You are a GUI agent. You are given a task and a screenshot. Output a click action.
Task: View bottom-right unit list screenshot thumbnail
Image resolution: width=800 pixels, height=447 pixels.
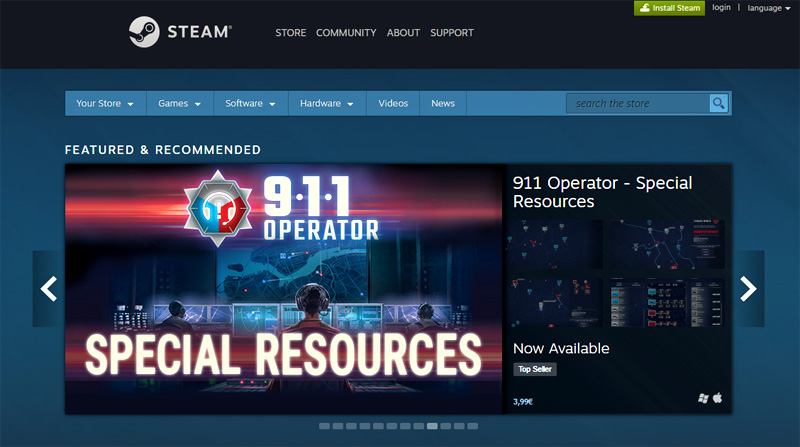coord(667,303)
